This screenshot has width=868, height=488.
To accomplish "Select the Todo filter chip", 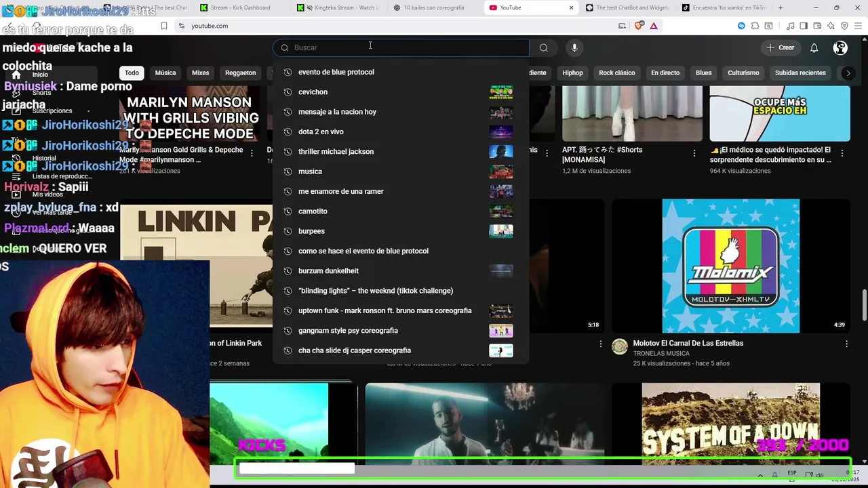I will pos(132,73).
